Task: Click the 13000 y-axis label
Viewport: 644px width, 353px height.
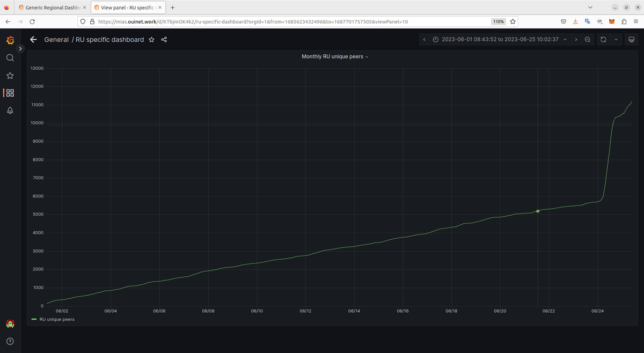Action: coord(37,68)
